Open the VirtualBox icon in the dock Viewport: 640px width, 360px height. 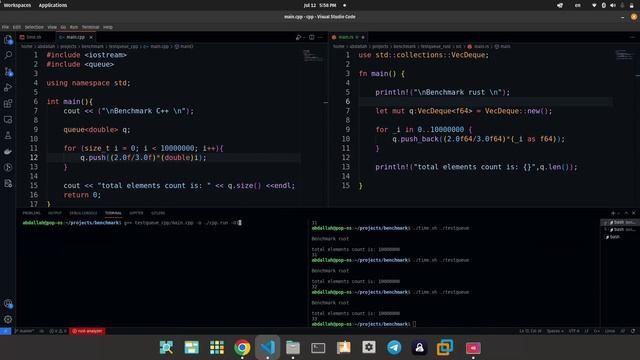tap(444, 348)
